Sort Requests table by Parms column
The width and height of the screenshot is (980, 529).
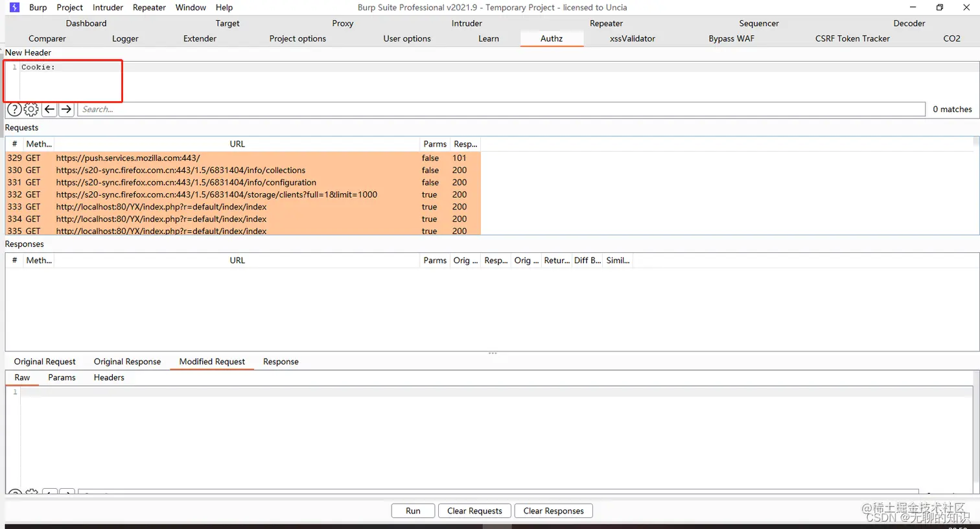tap(435, 144)
